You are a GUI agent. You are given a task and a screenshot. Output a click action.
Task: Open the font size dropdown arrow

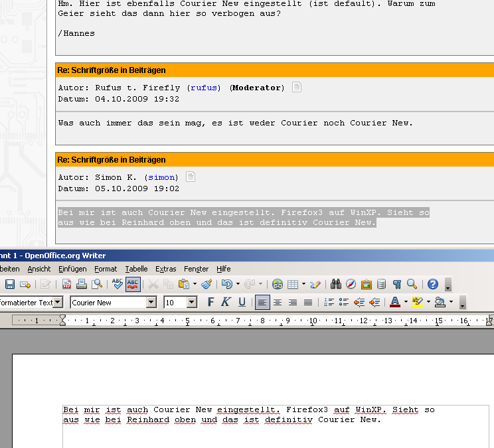[x=191, y=303]
